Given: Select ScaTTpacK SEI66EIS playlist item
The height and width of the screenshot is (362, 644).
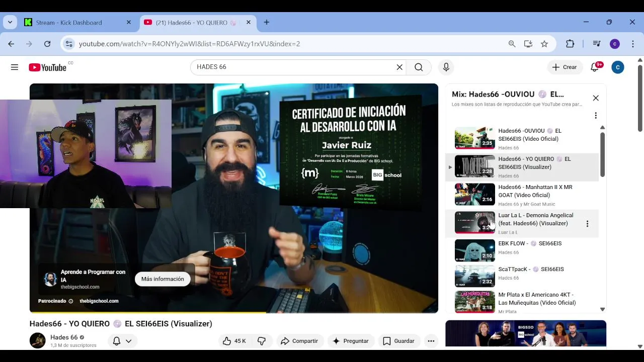Looking at the screenshot, I should 522,276.
